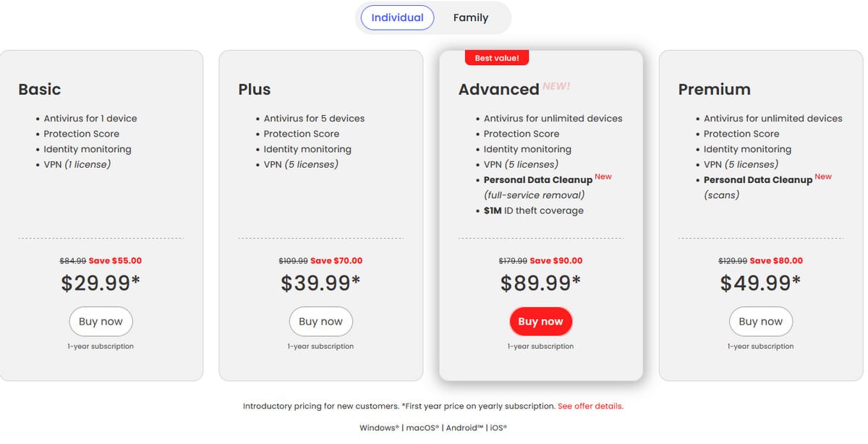
Task: Click the red Advanced Buy now button
Action: (x=540, y=322)
